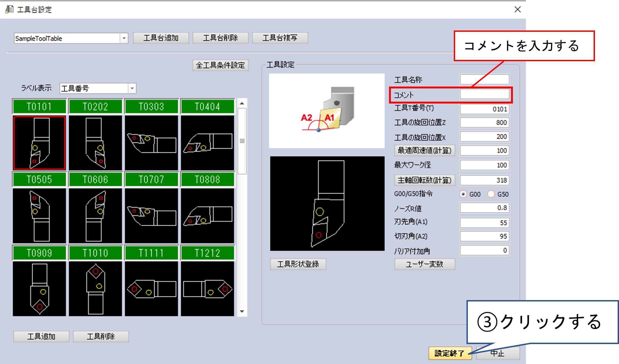Click the 工具の旋回位置Z field
The image size is (619, 364).
[x=485, y=122]
